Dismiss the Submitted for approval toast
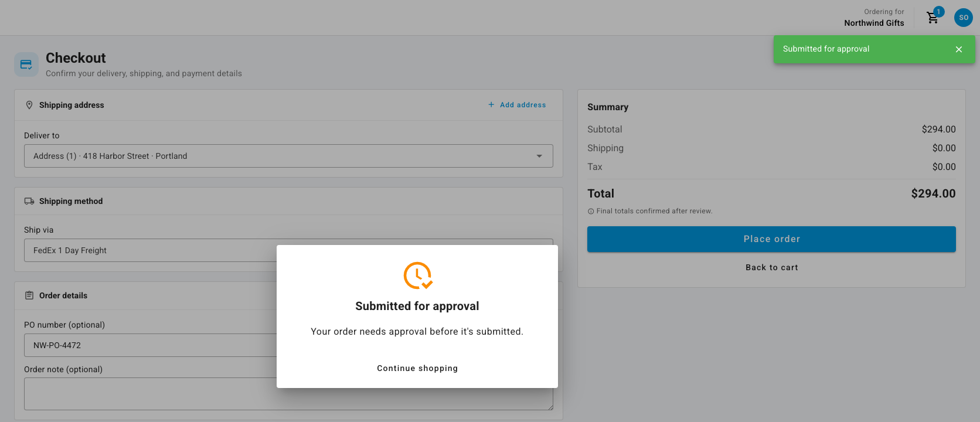Screen dimensions: 980x422 [x=959, y=49]
